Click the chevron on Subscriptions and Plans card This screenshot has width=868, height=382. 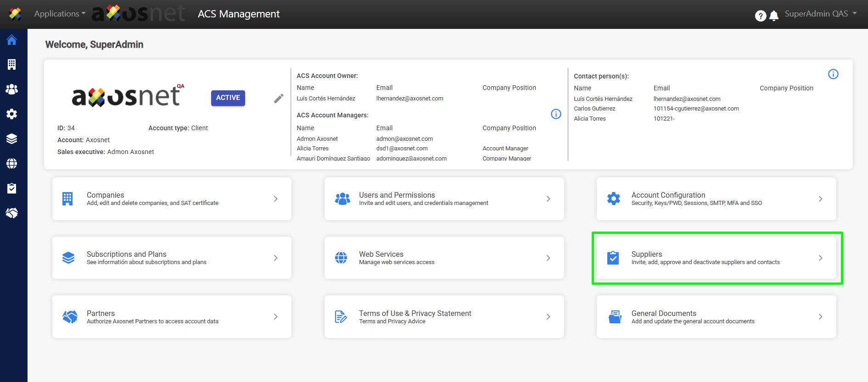click(x=275, y=258)
